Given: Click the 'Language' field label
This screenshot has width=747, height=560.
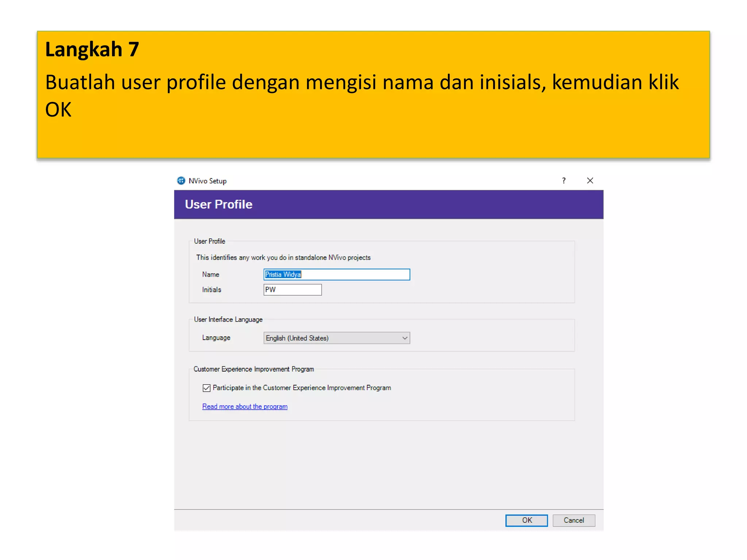Looking at the screenshot, I should (216, 338).
